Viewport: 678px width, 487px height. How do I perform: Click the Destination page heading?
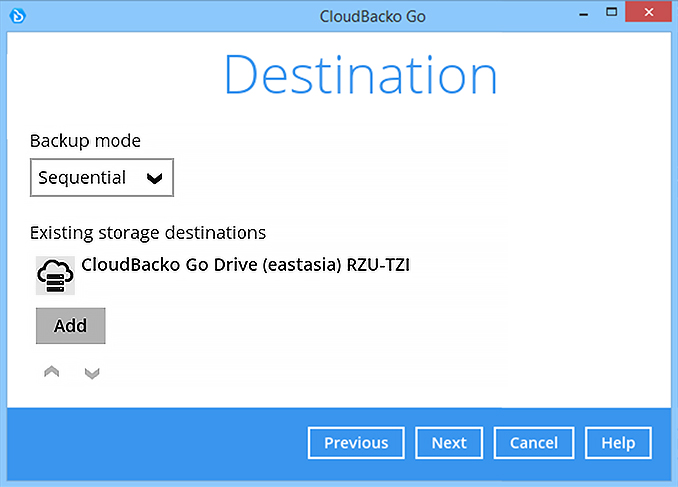coord(360,76)
